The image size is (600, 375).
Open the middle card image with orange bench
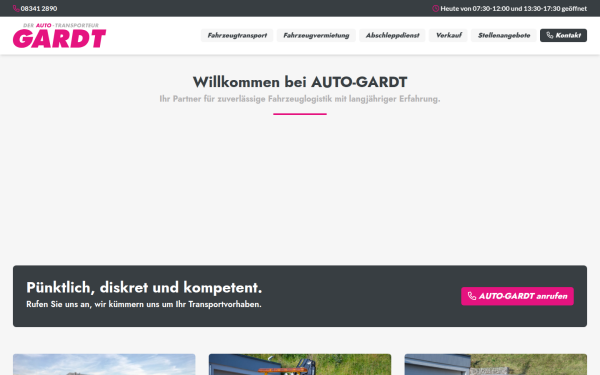300,365
